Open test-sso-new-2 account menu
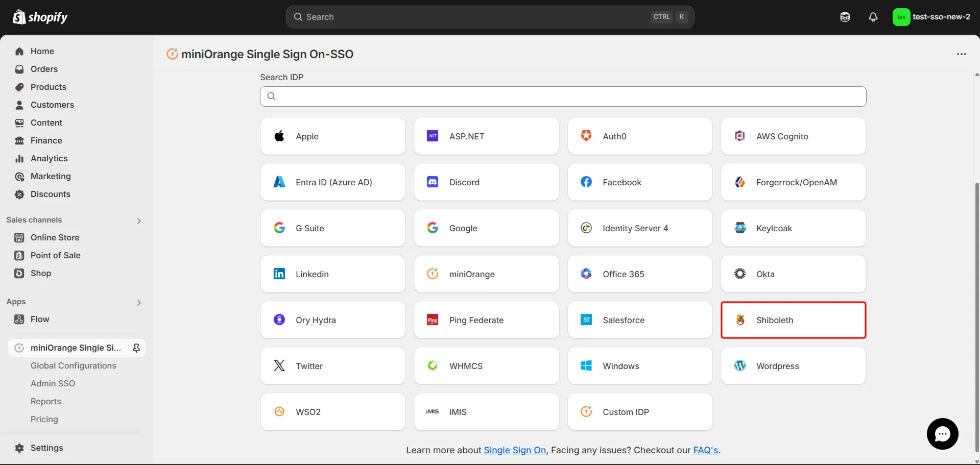Image resolution: width=980 pixels, height=465 pixels. [x=932, y=17]
